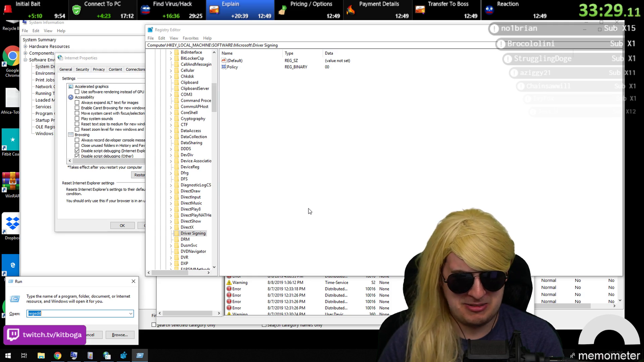Viewport: 644px width, 362px height.
Task: Open File Explorer from the taskbar
Action: point(41,356)
